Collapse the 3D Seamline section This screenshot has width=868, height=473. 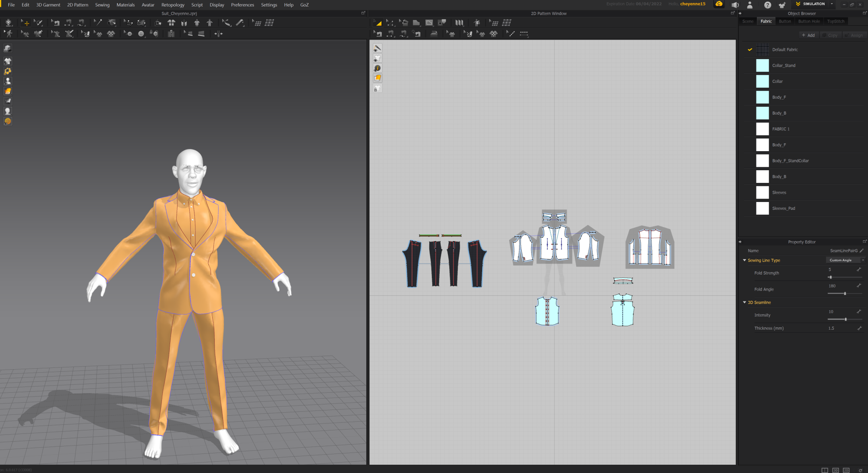tap(744, 302)
